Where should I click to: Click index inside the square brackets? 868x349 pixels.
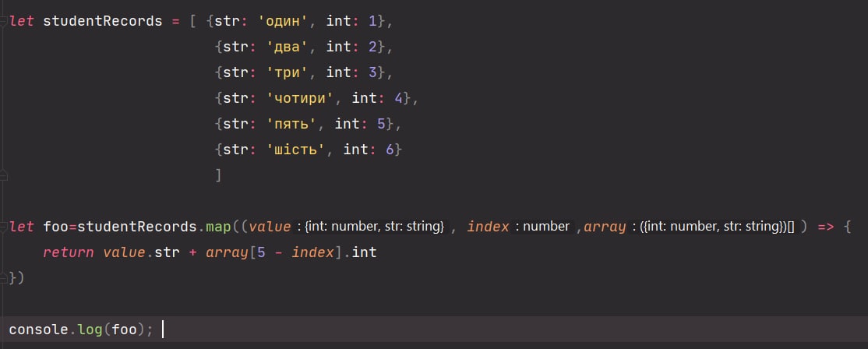(312, 252)
